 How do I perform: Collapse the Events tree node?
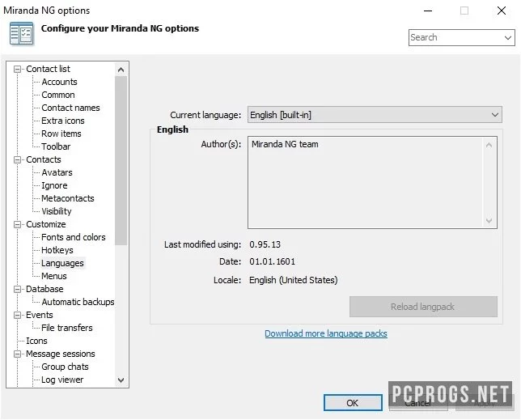point(17,315)
